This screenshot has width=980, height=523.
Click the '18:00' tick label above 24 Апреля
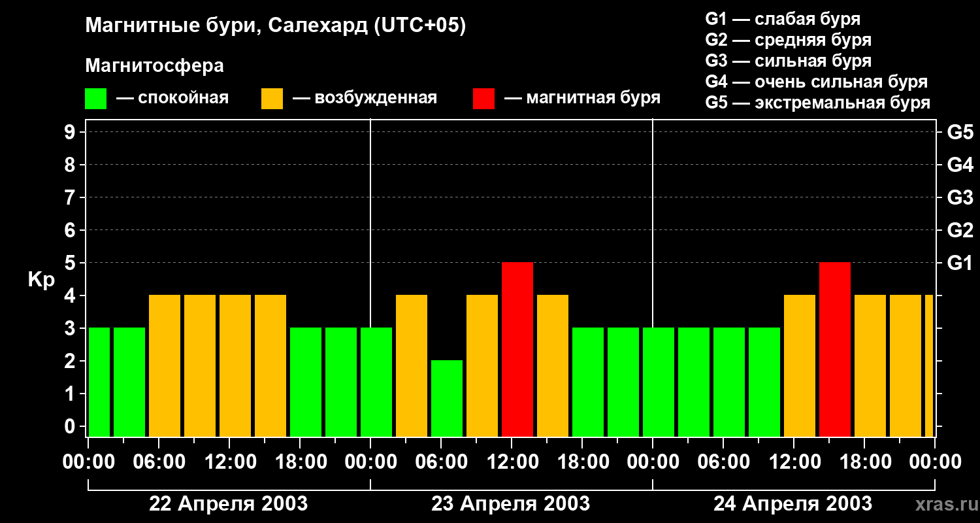click(864, 462)
